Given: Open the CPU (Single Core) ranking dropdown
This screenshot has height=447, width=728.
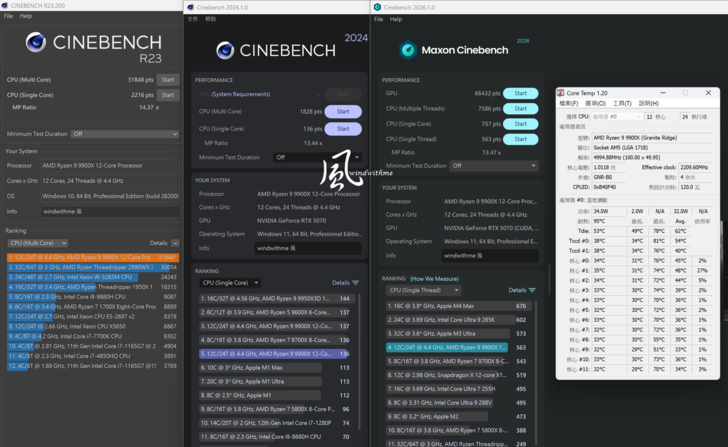Looking at the screenshot, I should (x=229, y=283).
